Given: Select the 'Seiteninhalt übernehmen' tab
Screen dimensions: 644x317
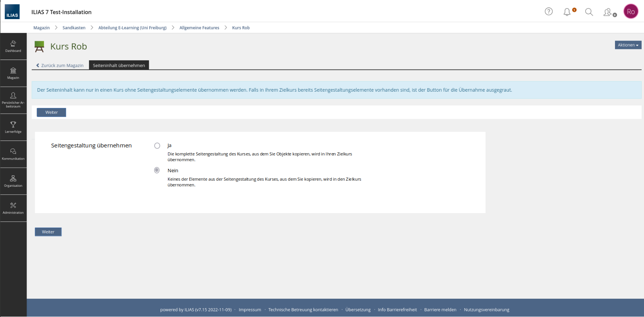Looking at the screenshot, I should tap(119, 65).
